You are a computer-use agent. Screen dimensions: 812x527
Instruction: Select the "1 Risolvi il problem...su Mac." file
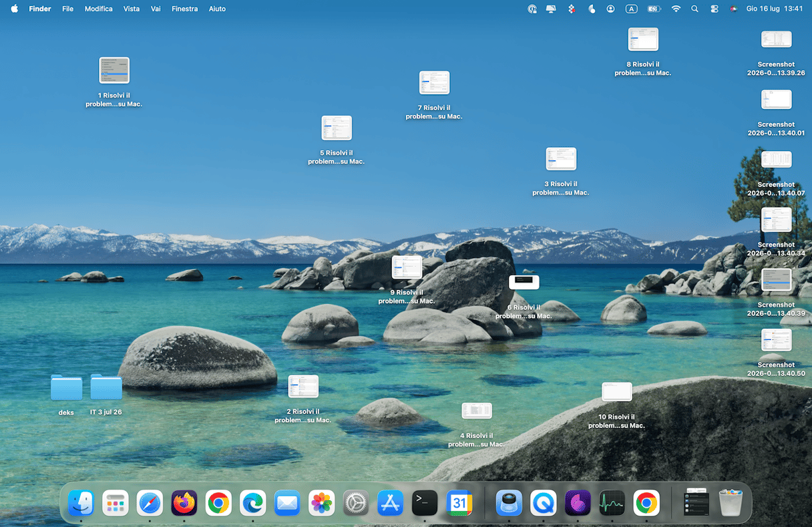[x=114, y=70]
